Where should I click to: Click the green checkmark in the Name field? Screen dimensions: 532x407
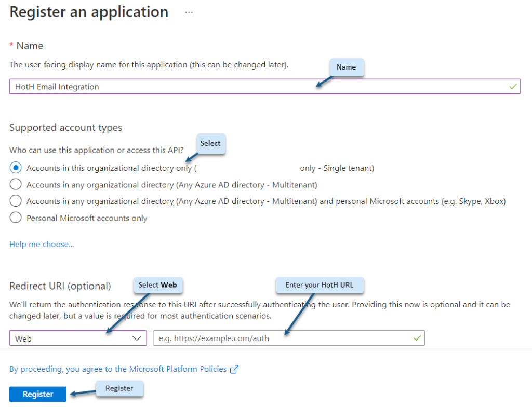[513, 86]
